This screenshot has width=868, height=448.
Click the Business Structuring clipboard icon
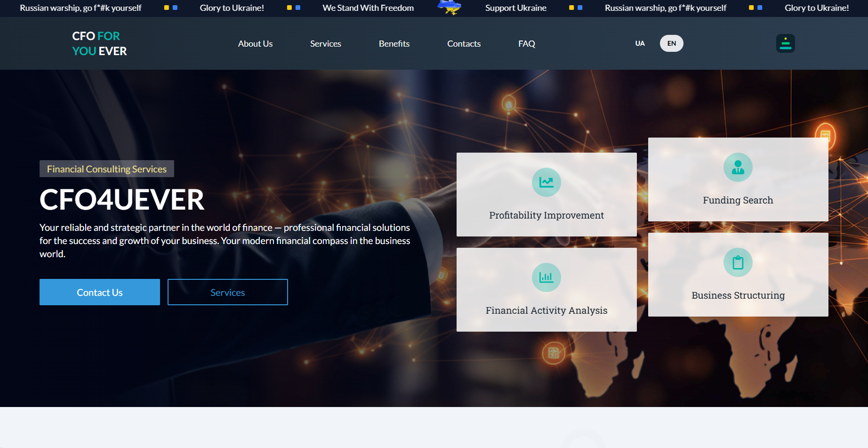point(738,262)
